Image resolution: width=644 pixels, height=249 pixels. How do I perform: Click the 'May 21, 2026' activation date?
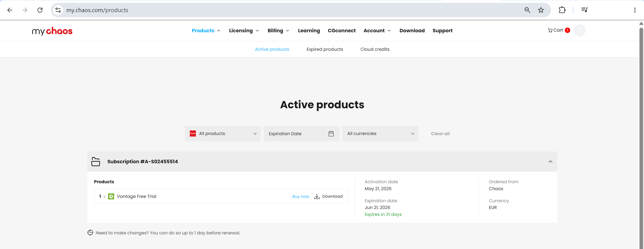click(x=378, y=189)
